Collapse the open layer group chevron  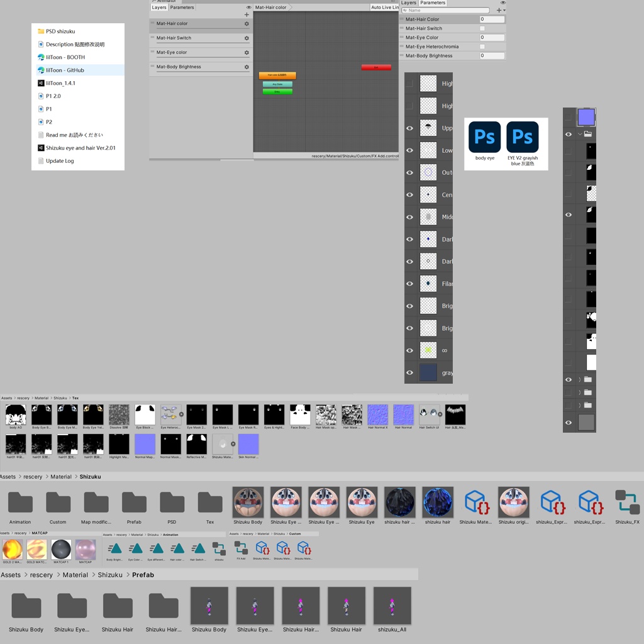coord(580,134)
